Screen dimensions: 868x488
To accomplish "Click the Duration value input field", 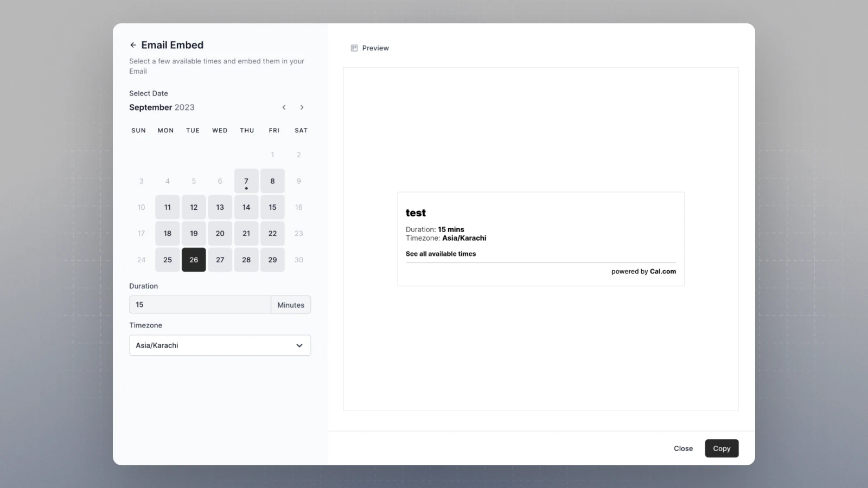I will (x=200, y=304).
